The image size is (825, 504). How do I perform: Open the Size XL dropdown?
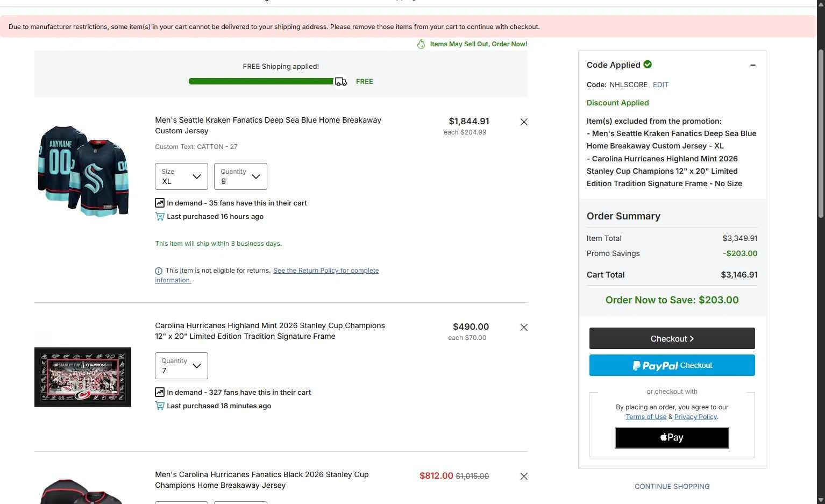[x=181, y=176]
